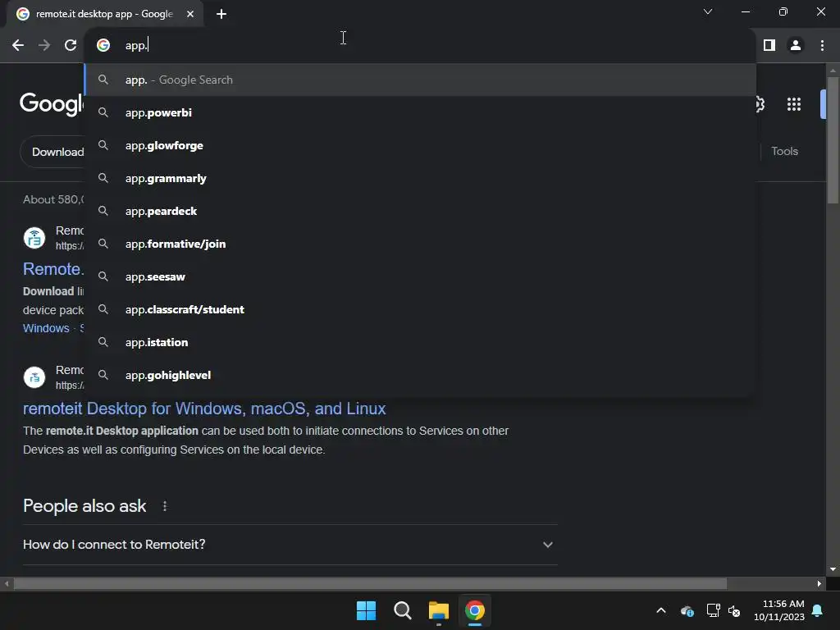Viewport: 840px width, 630px height.
Task: Switch to the remote.it desktop app tab
Action: (104, 14)
